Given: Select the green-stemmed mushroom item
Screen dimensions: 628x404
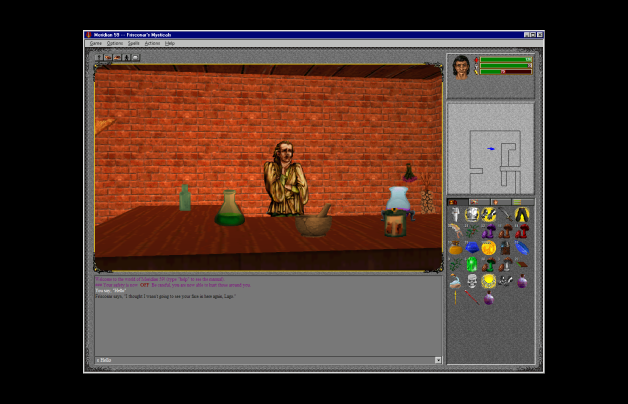Looking at the screenshot, I should click(x=489, y=265).
